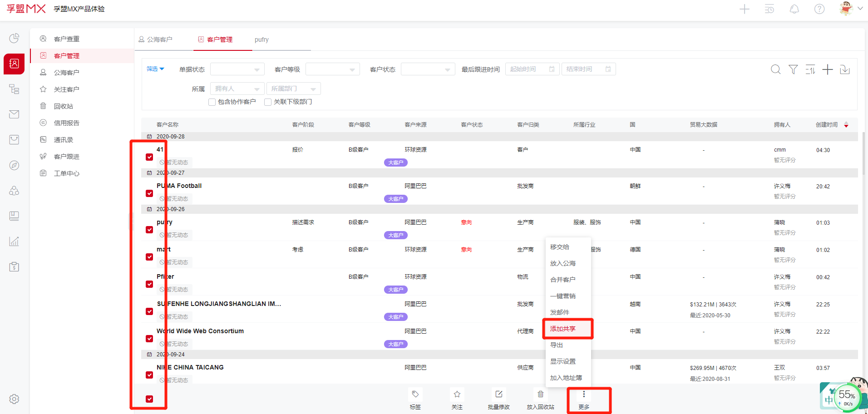
Task: Expand the 单据状态 dropdown
Action: point(237,69)
